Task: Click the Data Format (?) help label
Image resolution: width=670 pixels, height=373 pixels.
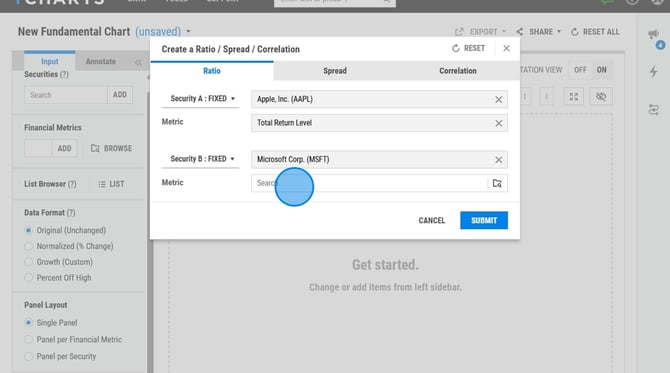Action: click(x=50, y=213)
